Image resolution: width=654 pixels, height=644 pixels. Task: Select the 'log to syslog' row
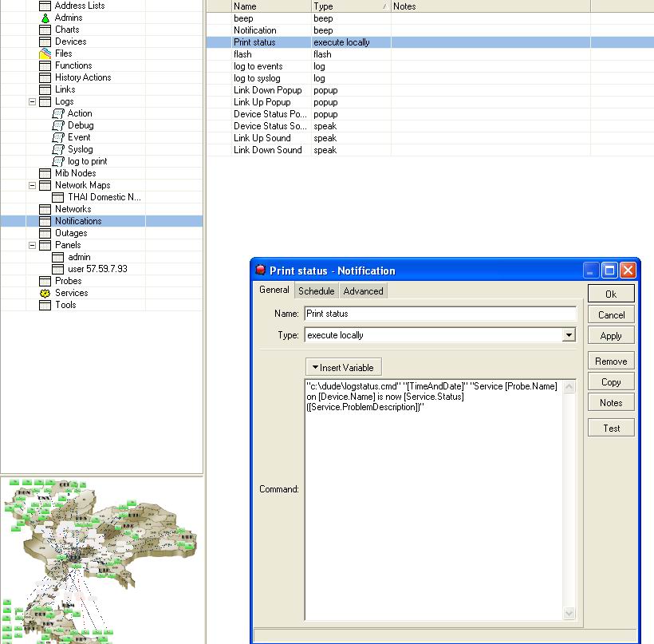coord(430,78)
